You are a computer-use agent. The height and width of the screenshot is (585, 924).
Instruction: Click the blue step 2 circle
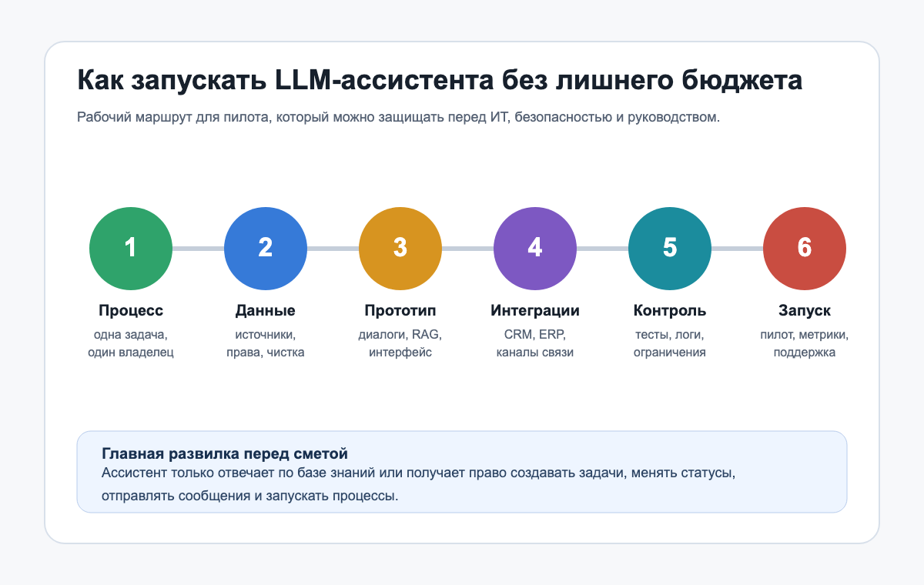(x=266, y=248)
